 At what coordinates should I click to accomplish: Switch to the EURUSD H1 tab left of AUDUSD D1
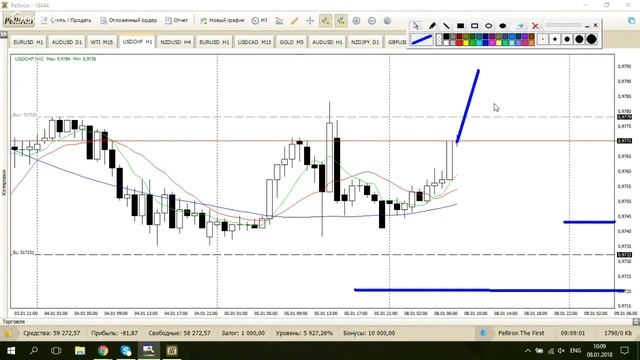pos(28,42)
